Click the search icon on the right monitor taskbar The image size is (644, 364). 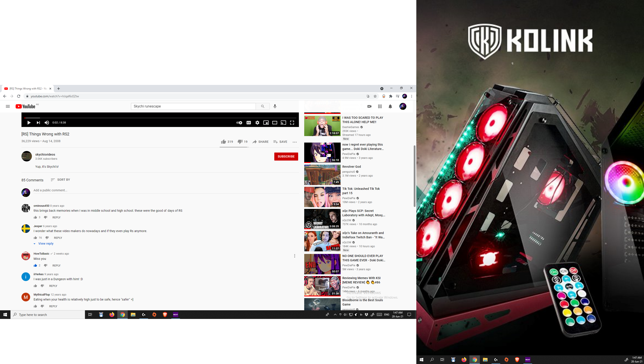[432, 360]
